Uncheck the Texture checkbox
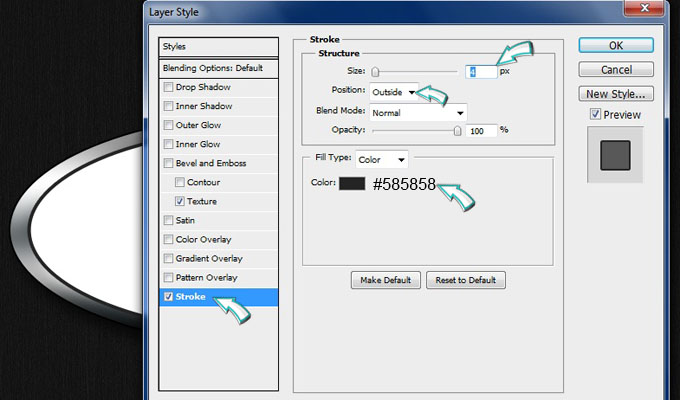This screenshot has width=680, height=400. 180,201
